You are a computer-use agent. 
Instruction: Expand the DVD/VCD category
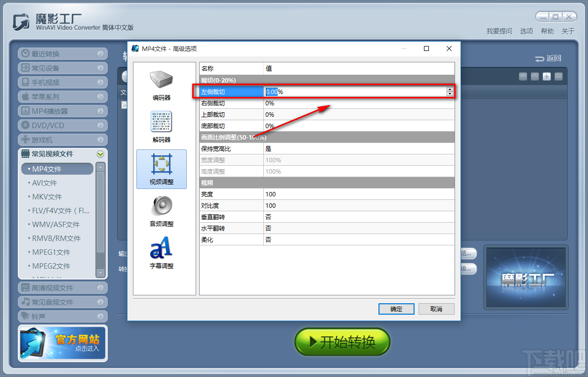coord(63,125)
